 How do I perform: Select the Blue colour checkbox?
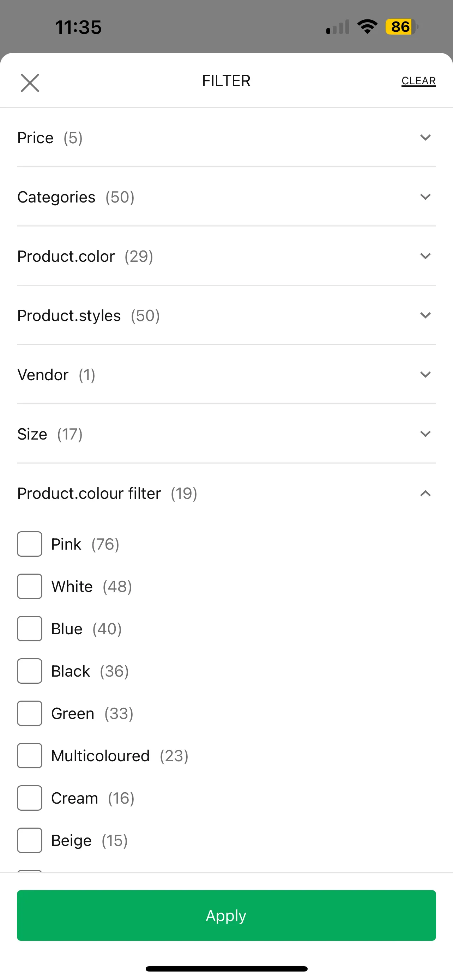30,629
